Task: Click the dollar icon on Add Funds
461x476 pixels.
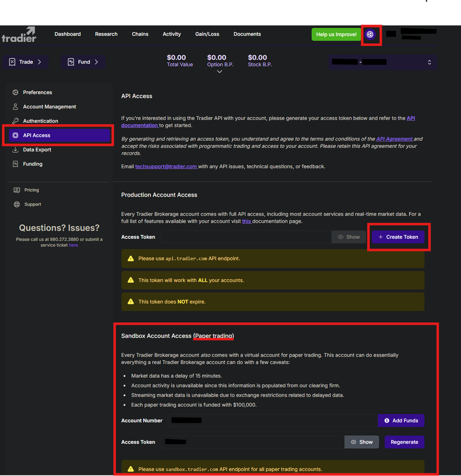Action: [387, 421]
